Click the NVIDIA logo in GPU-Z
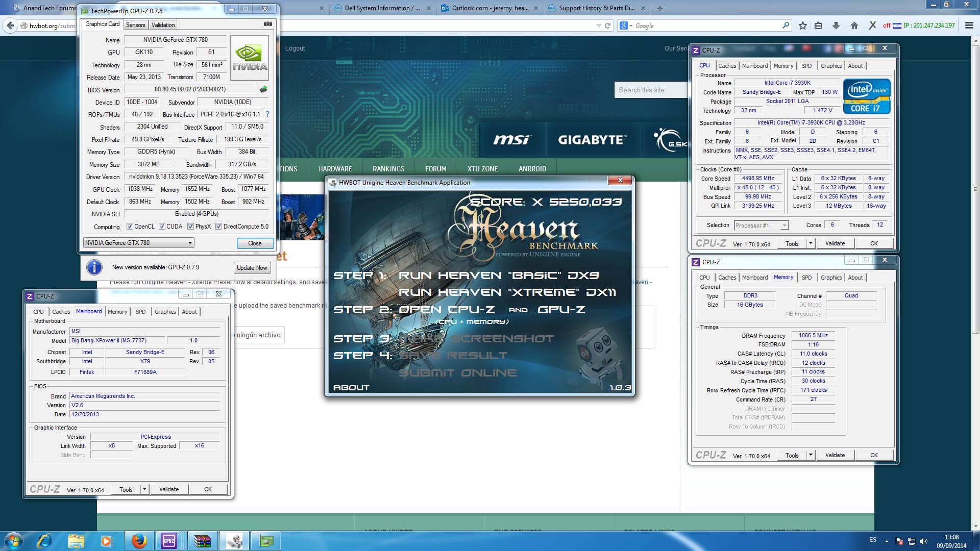 tap(250, 58)
